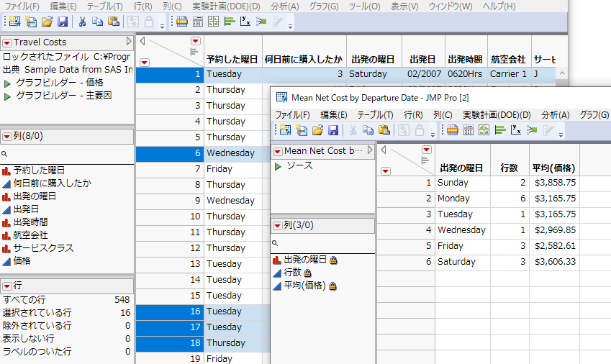Click New Data Table icon in Mean Net Cost window
Image resolution: width=611 pixels, height=364 pixels.
coord(285,130)
